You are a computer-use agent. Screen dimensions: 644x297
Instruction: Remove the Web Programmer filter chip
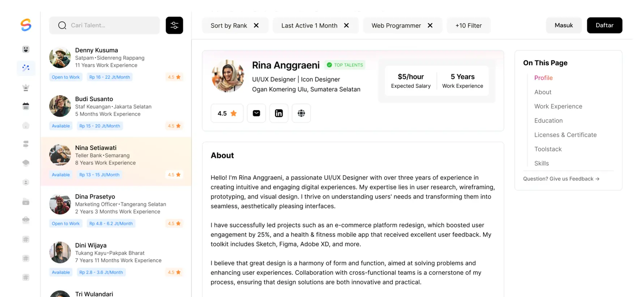[430, 25]
